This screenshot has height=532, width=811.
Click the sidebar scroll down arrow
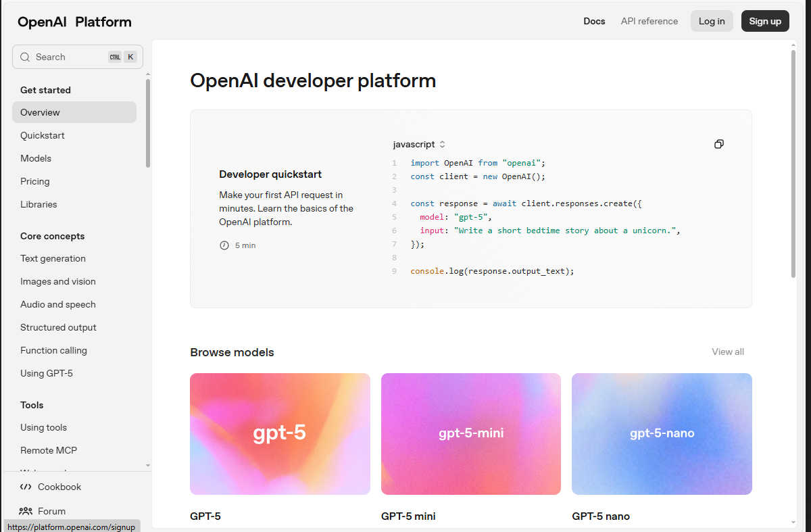[148, 466]
